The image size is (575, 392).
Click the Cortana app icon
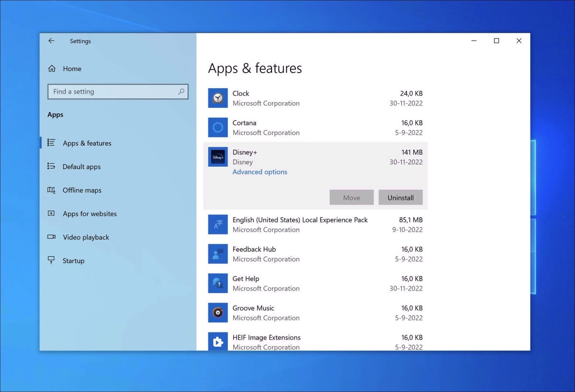pos(218,127)
